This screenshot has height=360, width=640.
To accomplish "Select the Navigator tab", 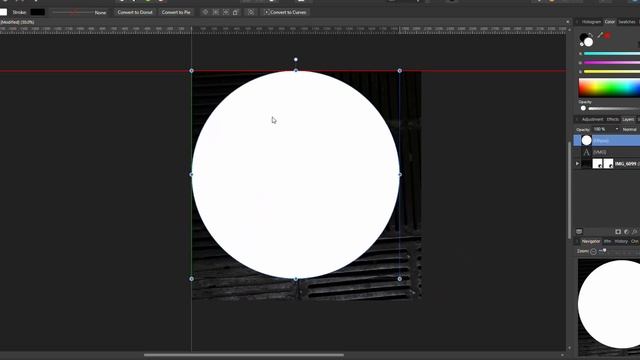I will [x=591, y=241].
